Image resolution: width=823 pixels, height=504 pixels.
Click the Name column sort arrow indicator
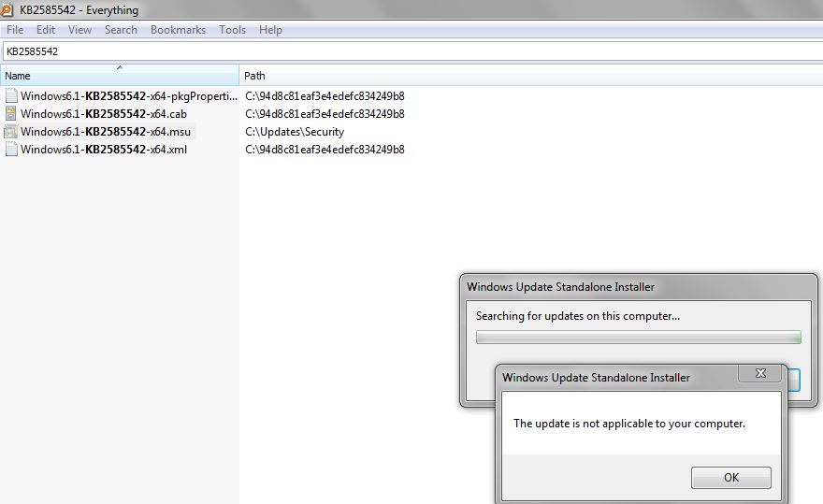pos(120,67)
